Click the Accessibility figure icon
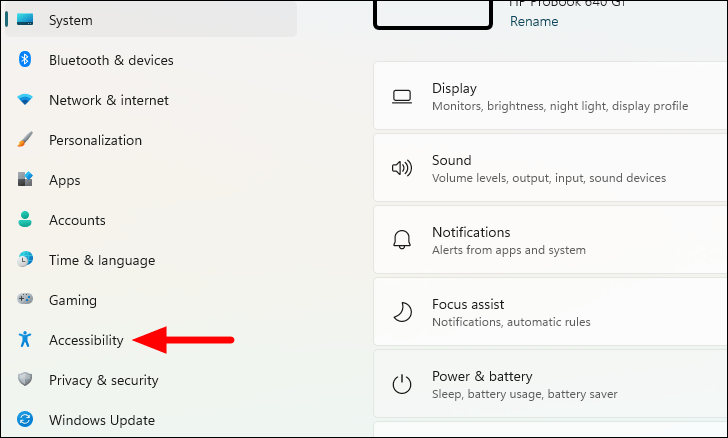728x438 pixels. point(26,340)
